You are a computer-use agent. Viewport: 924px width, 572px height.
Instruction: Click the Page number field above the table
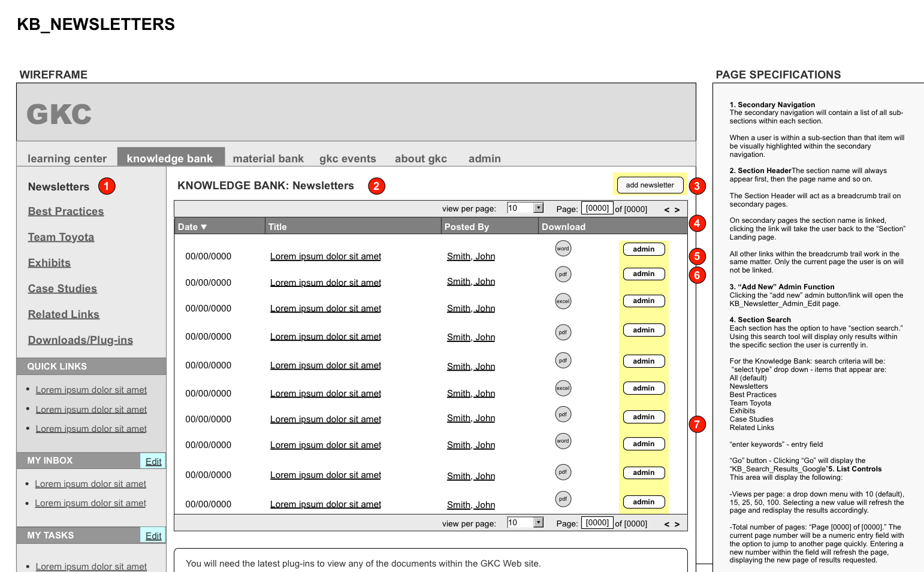click(597, 208)
